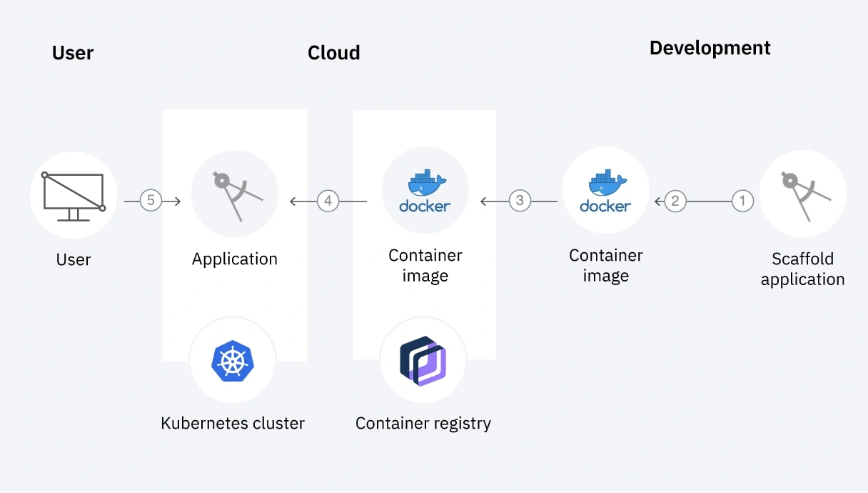The image size is (868, 493).
Task: Click "Container image" label under Development Docker
Action: (x=605, y=265)
